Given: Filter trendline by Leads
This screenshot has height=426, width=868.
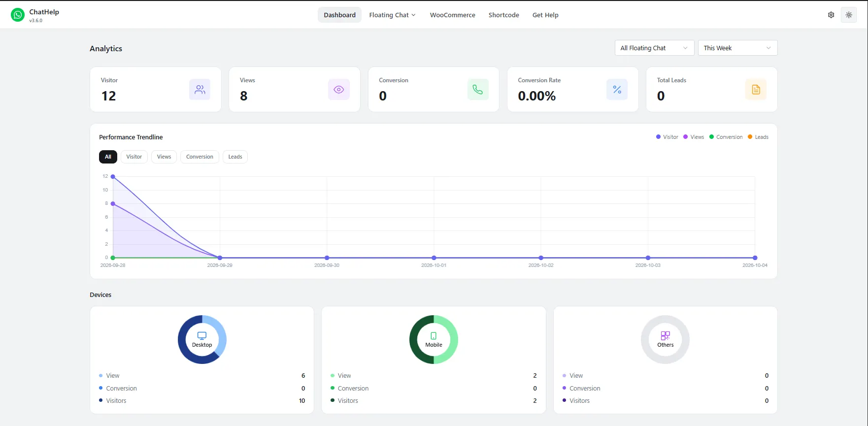Looking at the screenshot, I should point(235,157).
